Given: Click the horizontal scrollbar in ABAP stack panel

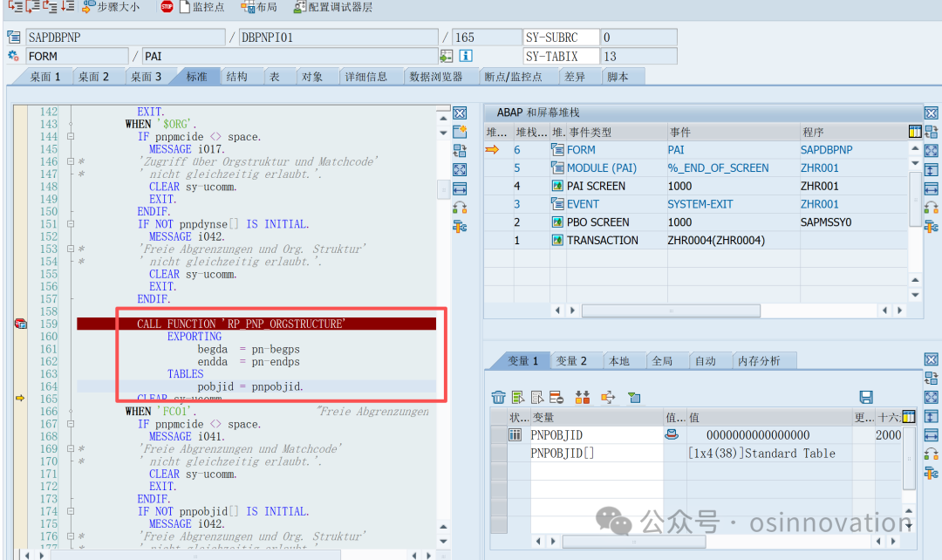Looking at the screenshot, I should click(671, 311).
